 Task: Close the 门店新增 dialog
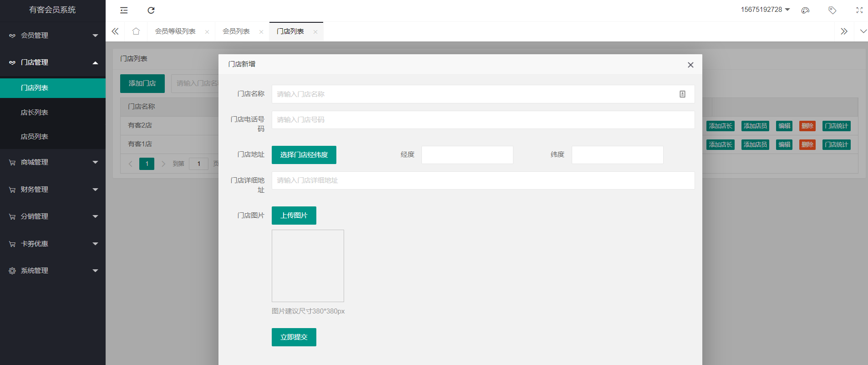click(690, 65)
